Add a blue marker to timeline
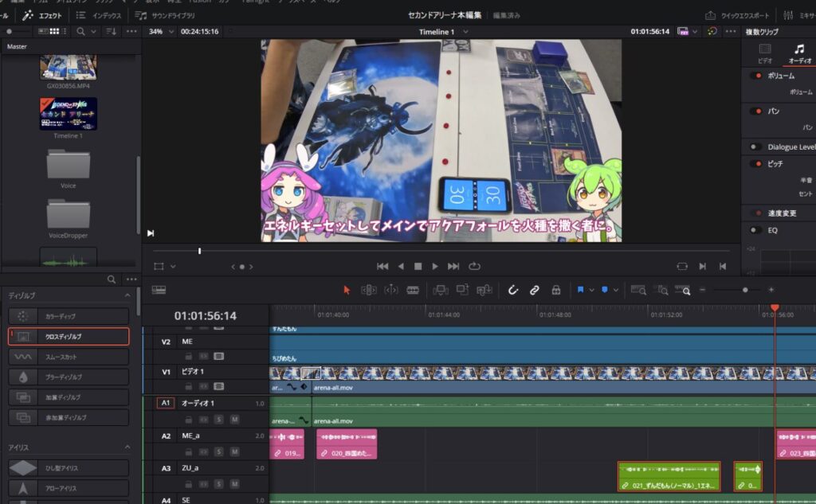Image resolution: width=816 pixels, height=504 pixels. [604, 290]
